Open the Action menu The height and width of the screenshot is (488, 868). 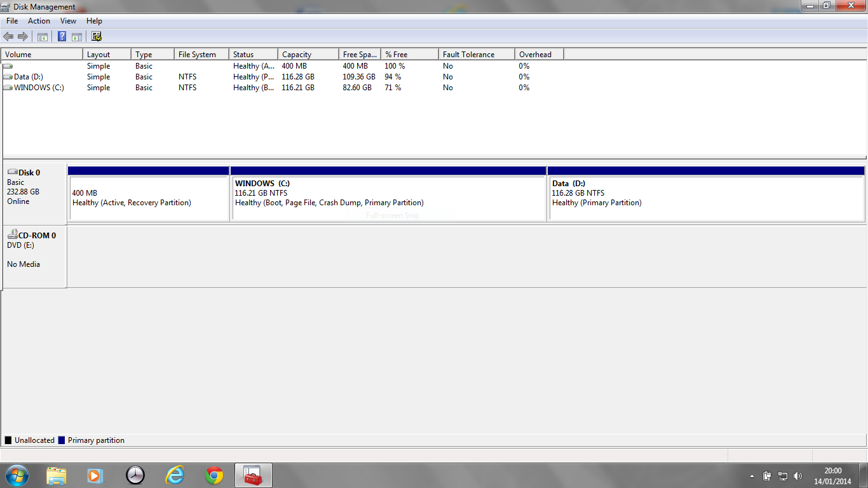[x=39, y=21]
